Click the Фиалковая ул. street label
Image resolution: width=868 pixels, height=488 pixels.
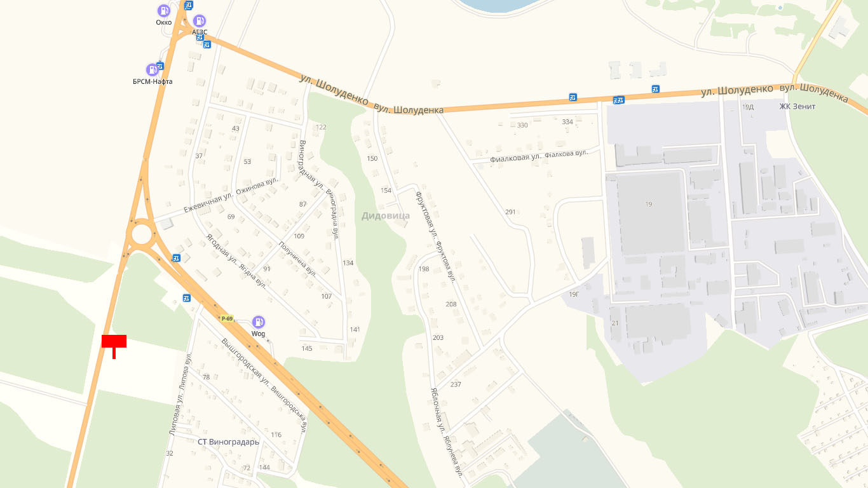click(x=514, y=158)
